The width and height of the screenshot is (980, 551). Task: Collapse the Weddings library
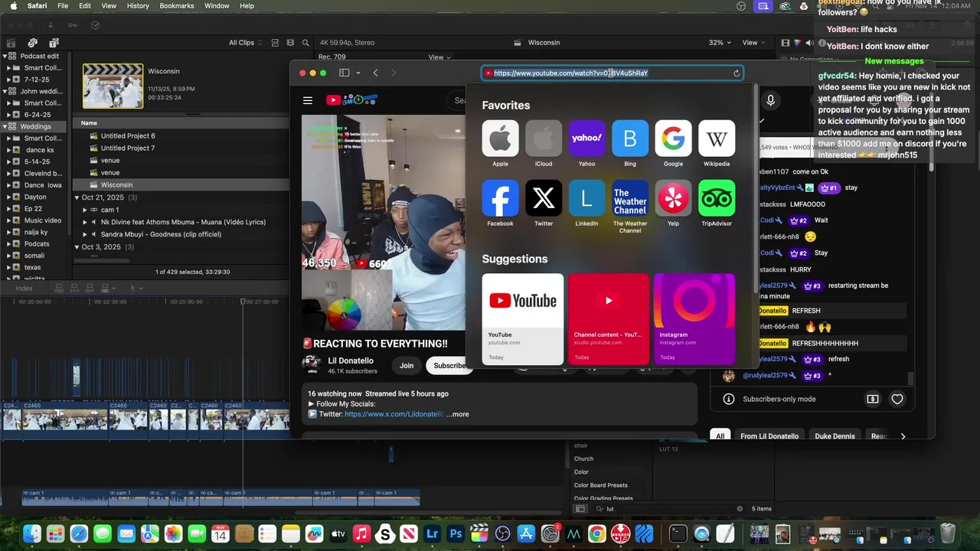(5, 126)
